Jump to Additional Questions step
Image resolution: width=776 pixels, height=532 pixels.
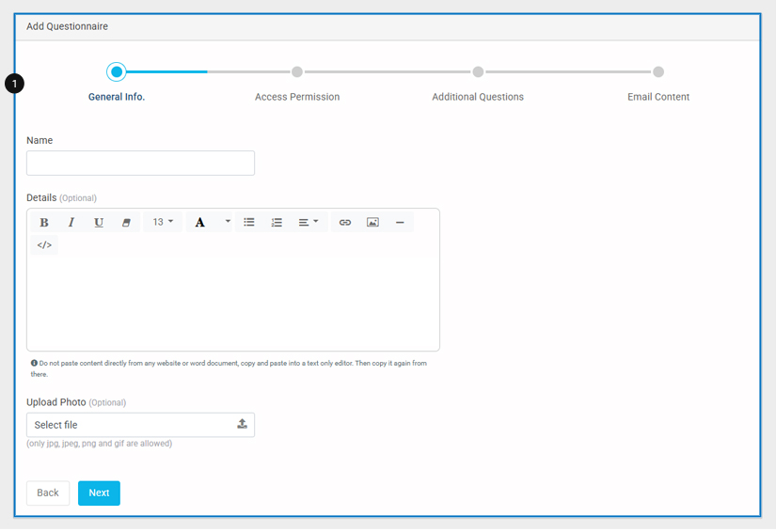[478, 72]
